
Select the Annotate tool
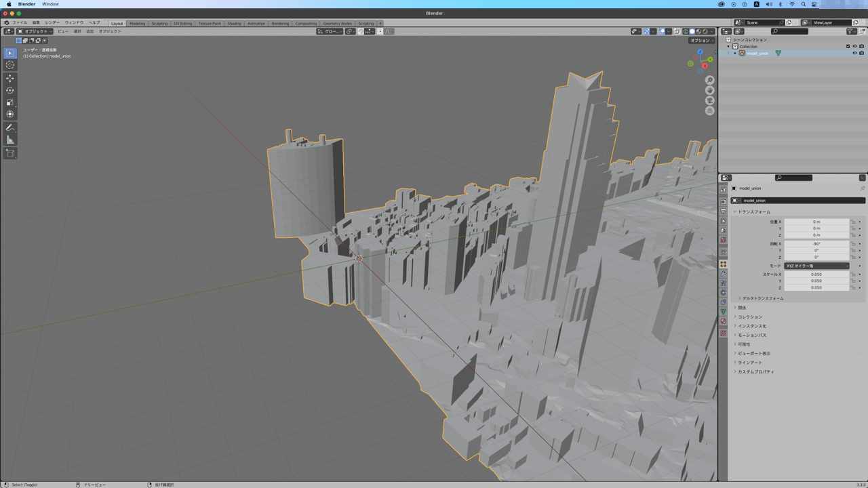point(9,127)
